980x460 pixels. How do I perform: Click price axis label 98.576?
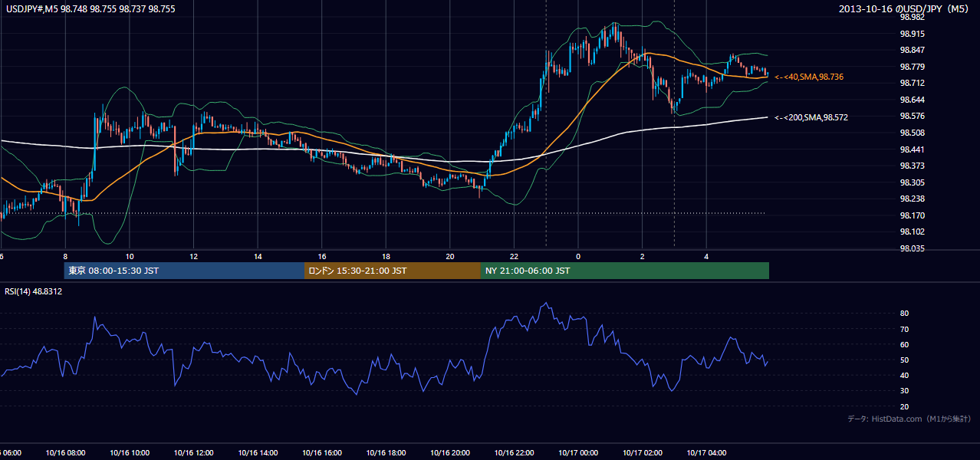912,116
